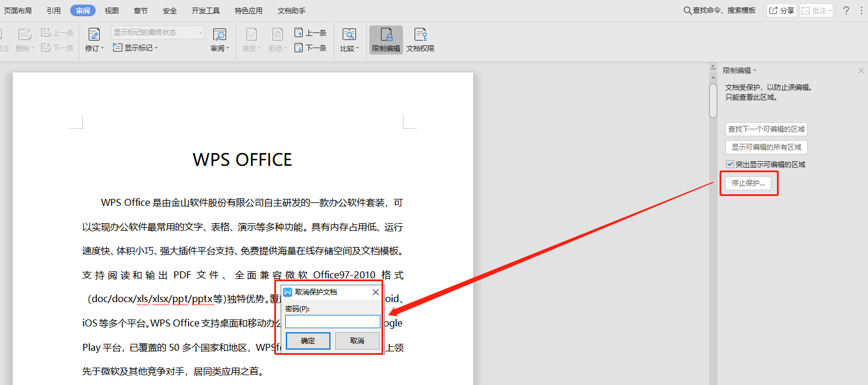Click 查找下一个可编辑的区域 button
The width and height of the screenshot is (868, 385).
pos(767,129)
